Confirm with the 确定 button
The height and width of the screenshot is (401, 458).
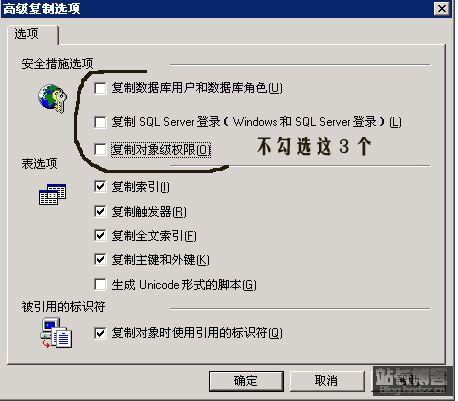tap(246, 381)
